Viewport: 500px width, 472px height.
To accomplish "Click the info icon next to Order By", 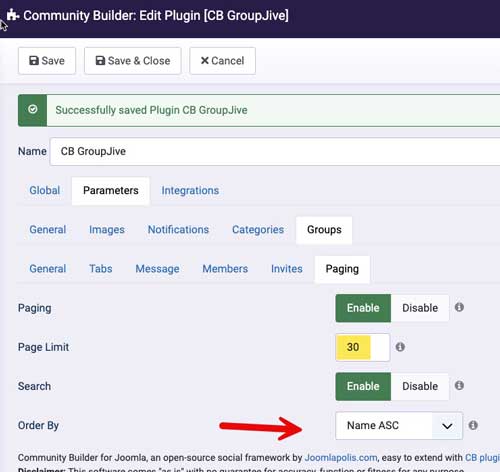I will point(473,425).
